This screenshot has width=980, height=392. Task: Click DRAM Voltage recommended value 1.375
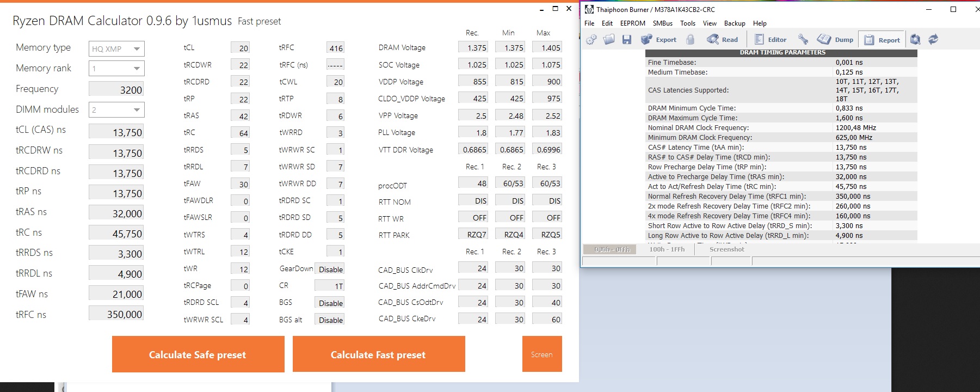pyautogui.click(x=473, y=47)
